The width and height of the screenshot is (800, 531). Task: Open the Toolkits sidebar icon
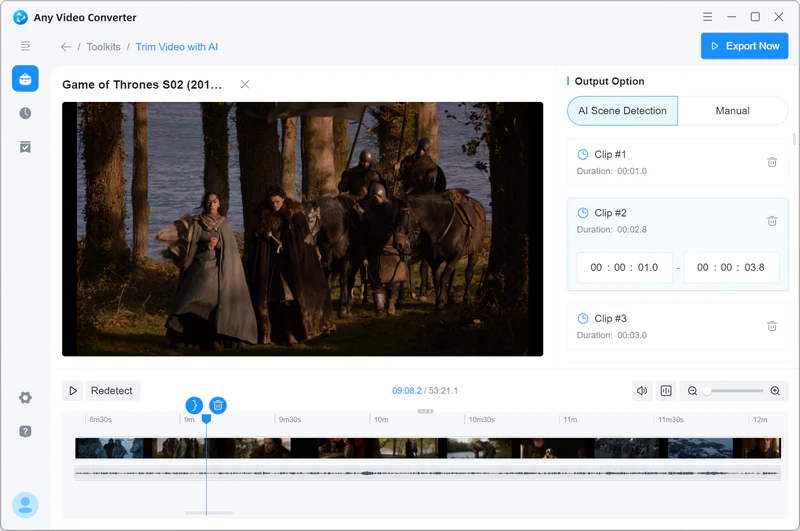(x=25, y=79)
